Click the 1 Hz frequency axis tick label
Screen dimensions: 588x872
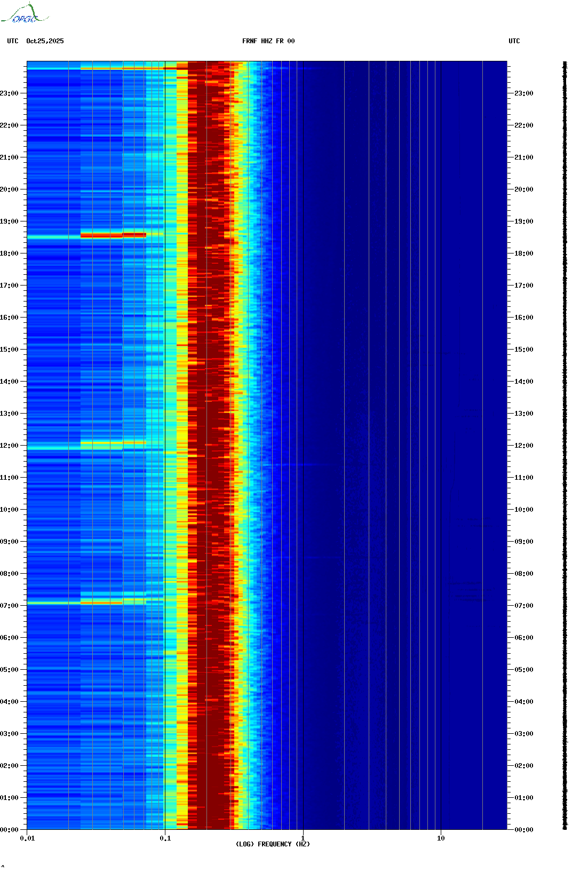tap(303, 838)
